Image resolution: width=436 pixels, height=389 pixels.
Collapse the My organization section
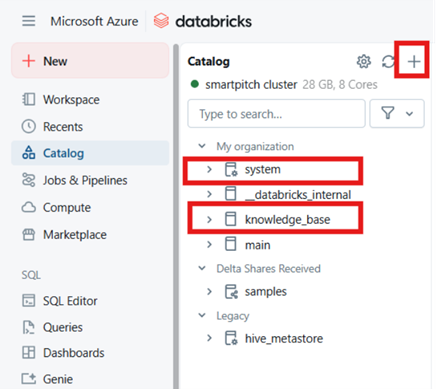click(x=202, y=146)
